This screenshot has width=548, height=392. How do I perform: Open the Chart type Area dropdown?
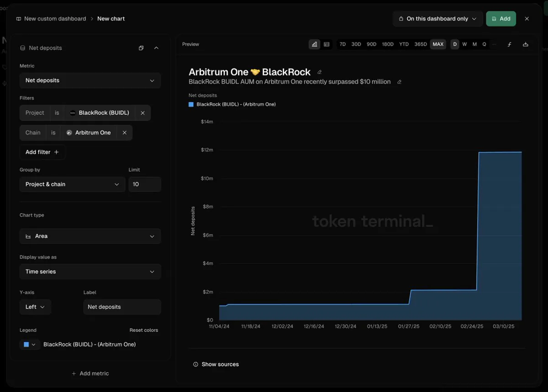(x=90, y=236)
